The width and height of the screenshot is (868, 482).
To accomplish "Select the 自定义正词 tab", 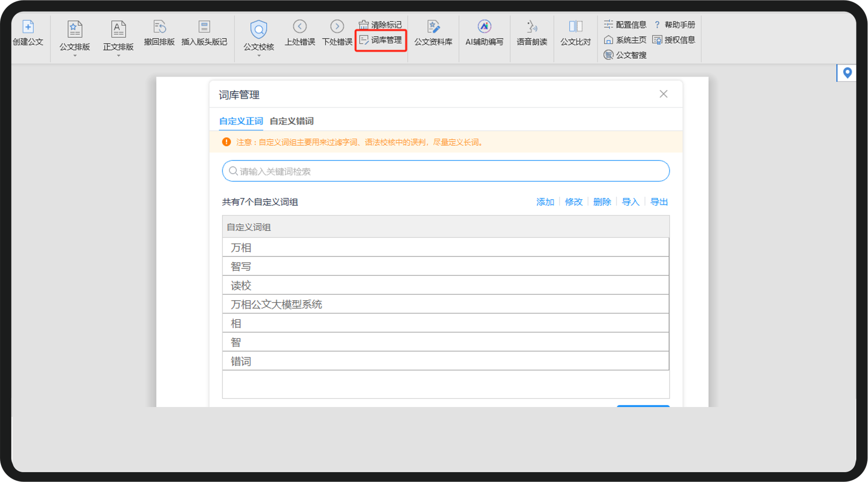I will point(241,121).
